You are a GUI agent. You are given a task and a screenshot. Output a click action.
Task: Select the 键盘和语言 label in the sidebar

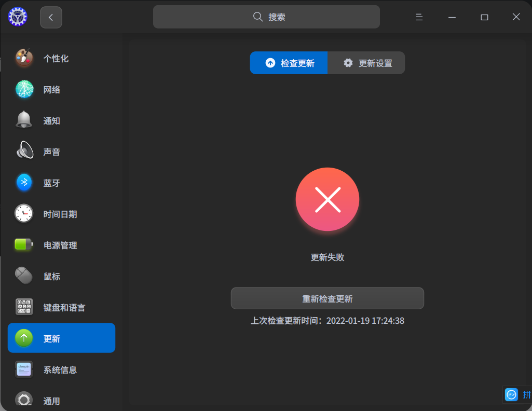coord(64,308)
